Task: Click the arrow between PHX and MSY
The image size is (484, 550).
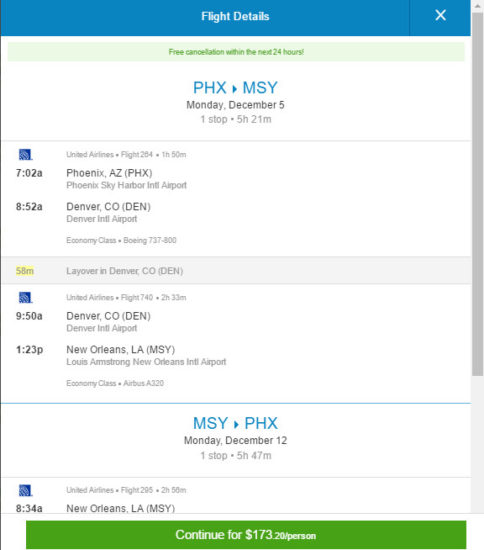Action: [x=235, y=89]
